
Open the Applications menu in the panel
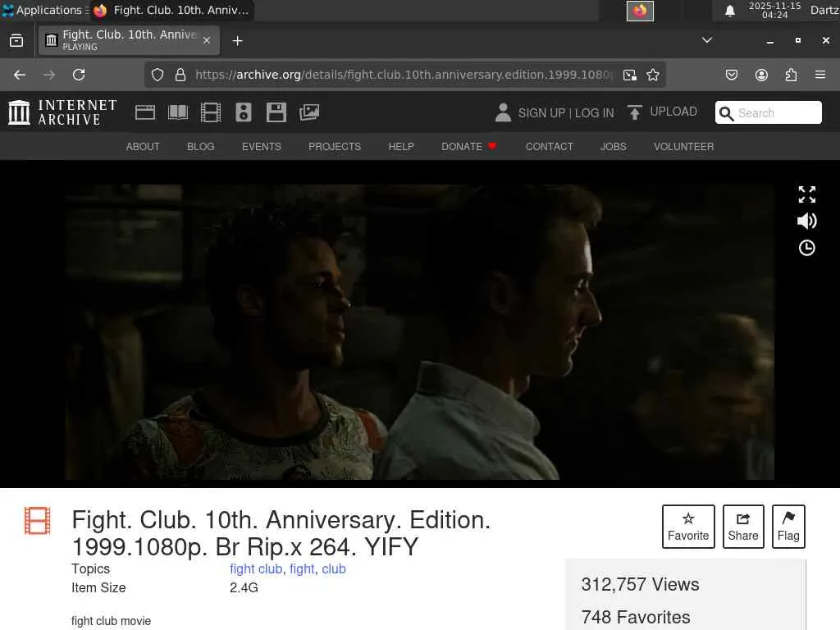tap(44, 10)
